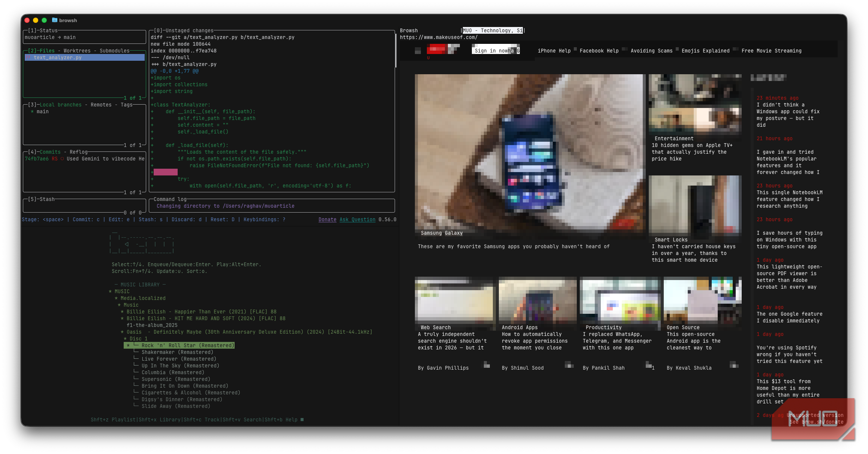Click the Donate link in lazygit
Screen dimensions: 868x454
click(327, 219)
